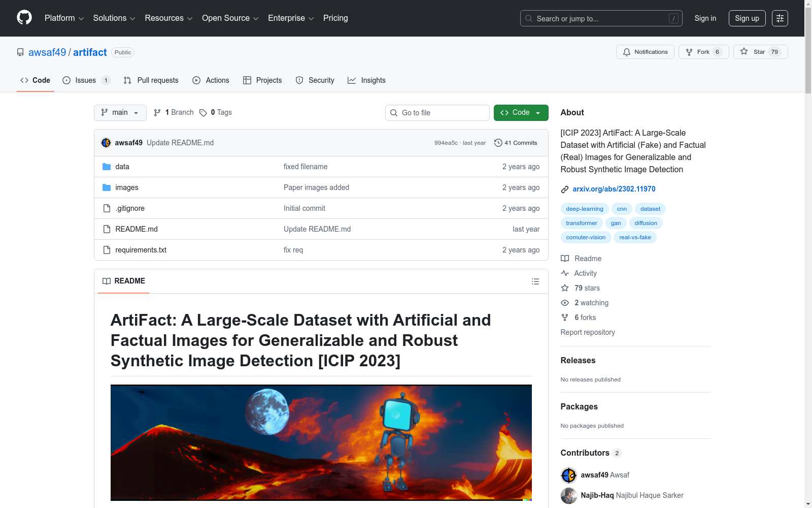This screenshot has width=812, height=508.
Task: Click the star icon beside 79 stars
Action: pyautogui.click(x=565, y=288)
